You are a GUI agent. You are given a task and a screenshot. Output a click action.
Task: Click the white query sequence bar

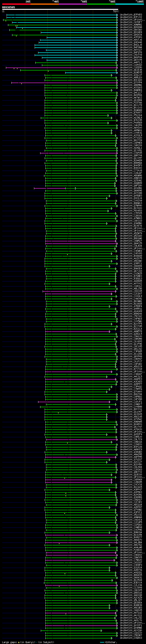click(x=60, y=9)
